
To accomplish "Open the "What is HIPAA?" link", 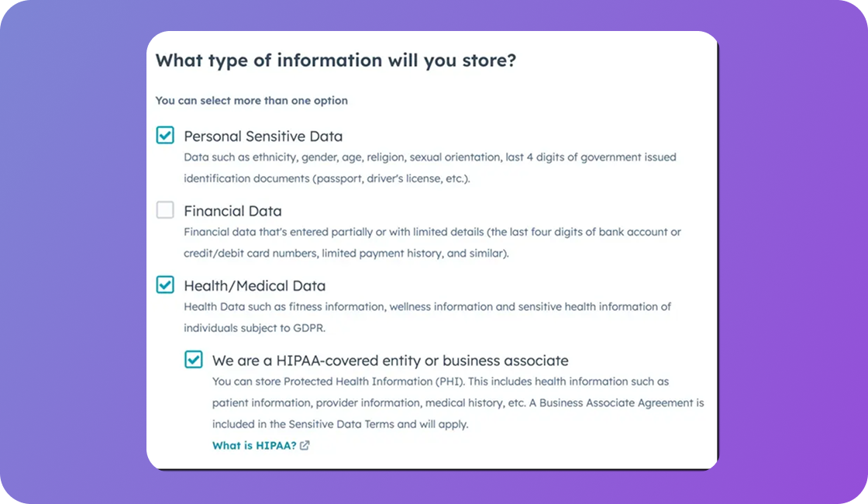I will point(254,446).
